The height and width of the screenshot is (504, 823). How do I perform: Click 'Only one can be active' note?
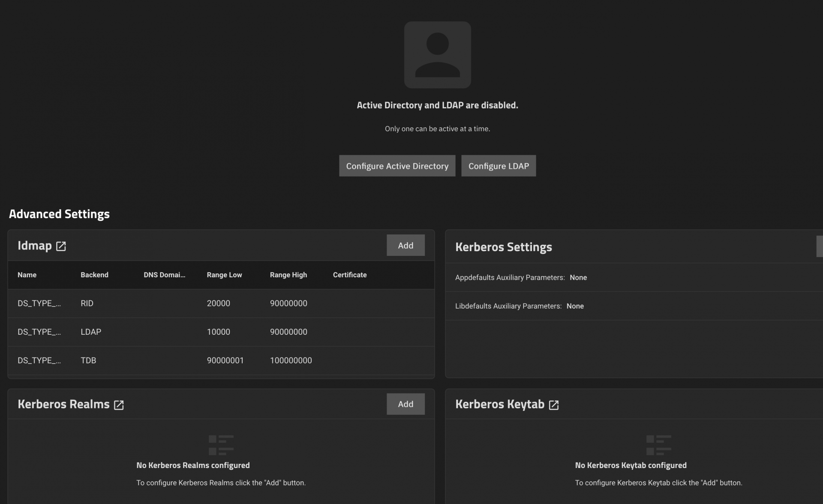point(437,129)
